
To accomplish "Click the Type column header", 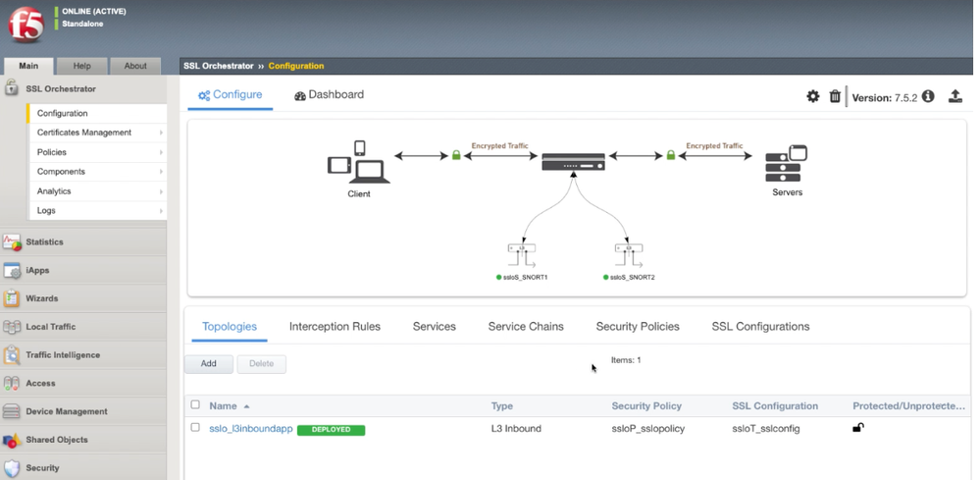I will point(502,406).
